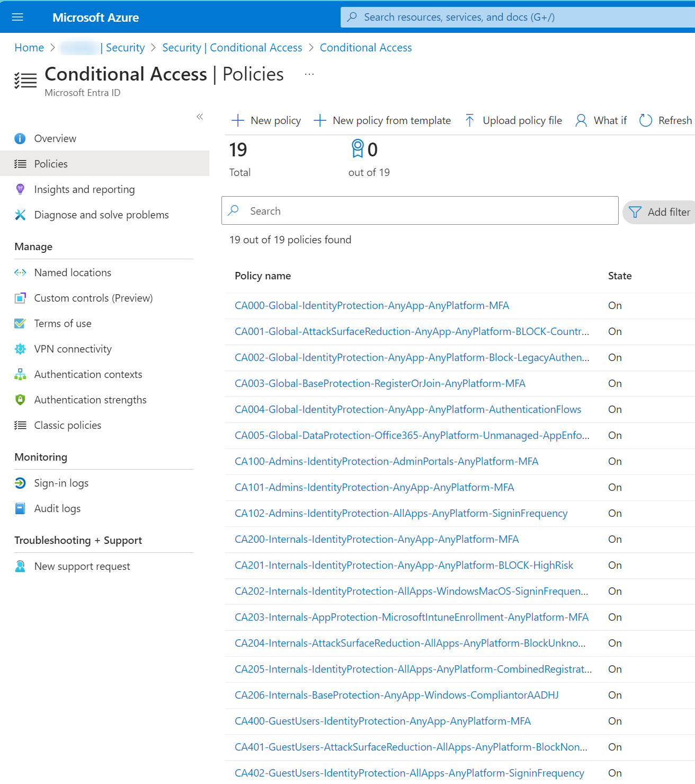Click the Sign-in logs icon

coord(20,483)
